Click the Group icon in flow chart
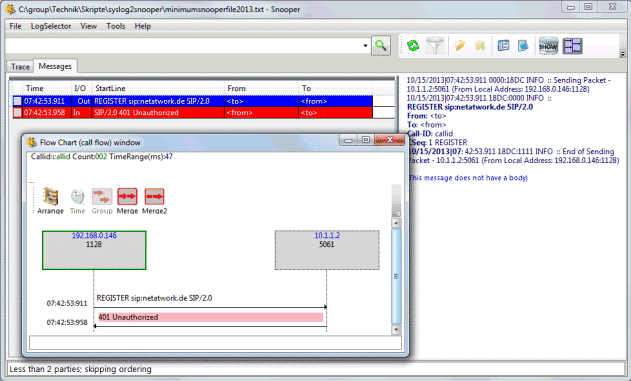The height and width of the screenshot is (381, 631). click(x=102, y=201)
